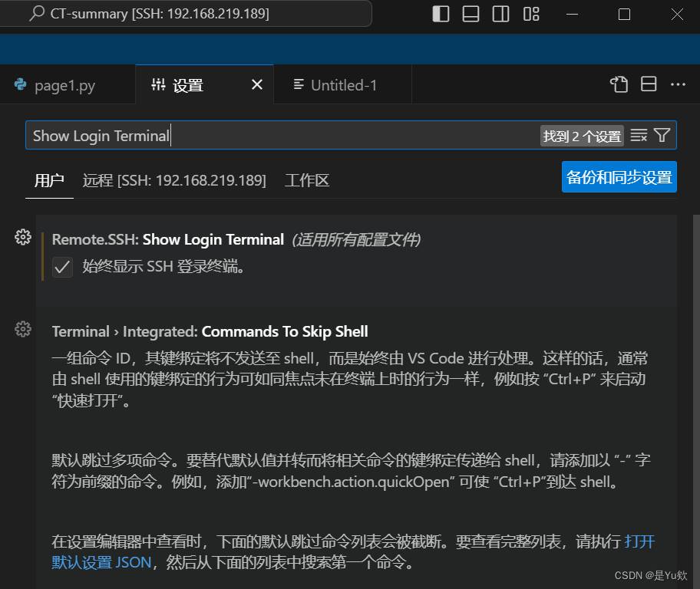Select 用户 settings scope tab
Image resolution: width=700 pixels, height=589 pixels.
(x=49, y=180)
